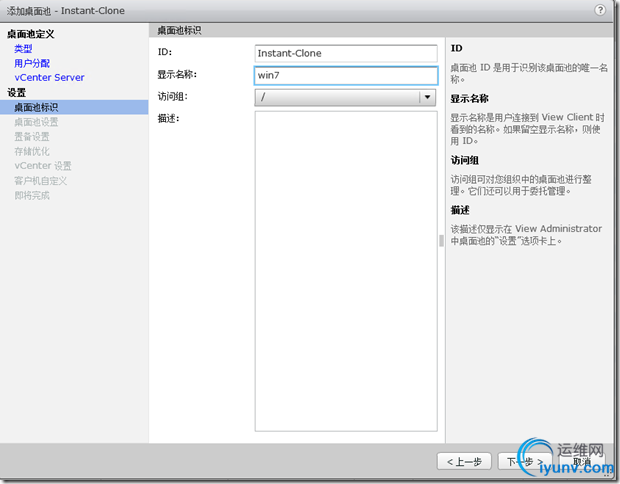
Task: Click inside the 描述 text area
Action: [x=346, y=271]
